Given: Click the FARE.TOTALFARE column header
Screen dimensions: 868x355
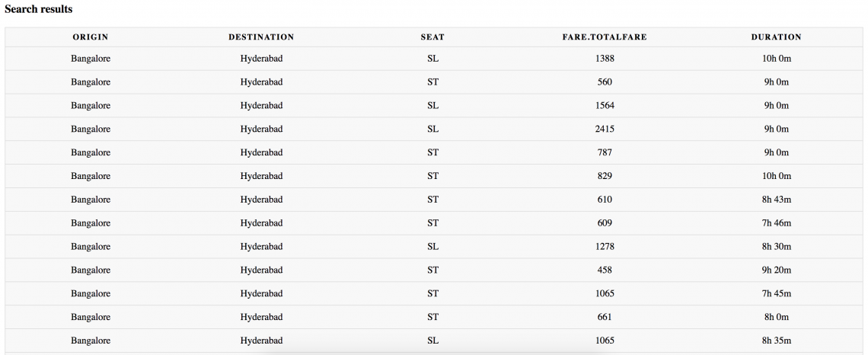Looking at the screenshot, I should click(x=605, y=37).
